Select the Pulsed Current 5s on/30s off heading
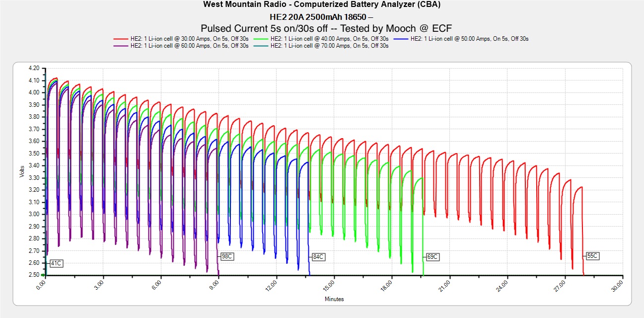This screenshot has height=318, width=644. tap(326, 28)
